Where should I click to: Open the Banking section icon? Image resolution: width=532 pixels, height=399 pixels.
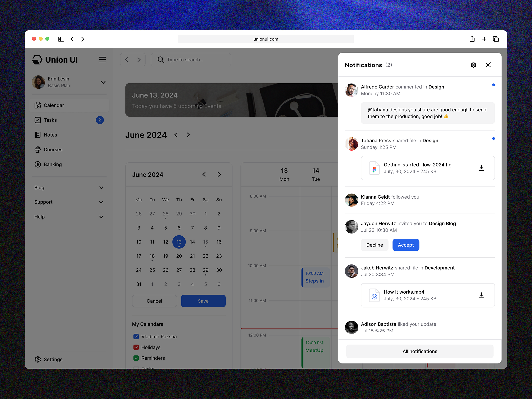pos(38,164)
